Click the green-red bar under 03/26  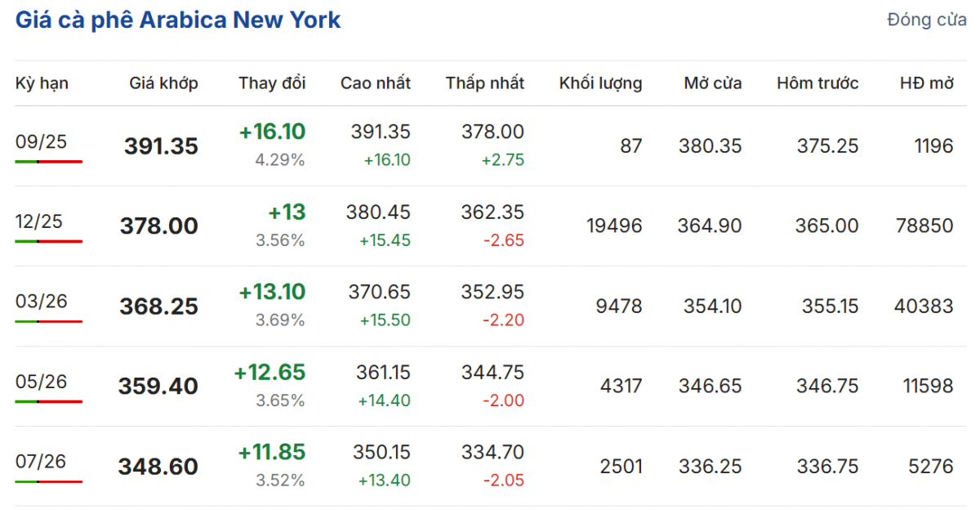[49, 321]
